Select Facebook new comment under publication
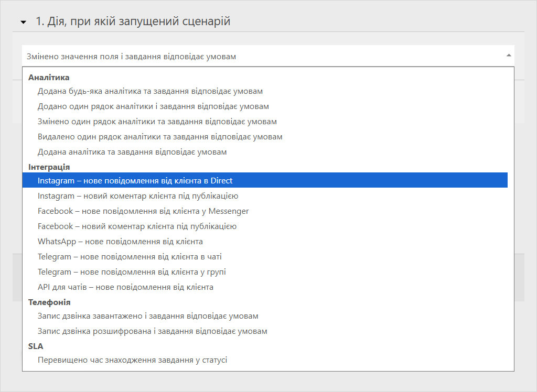This screenshot has width=537, height=392. 137,226
